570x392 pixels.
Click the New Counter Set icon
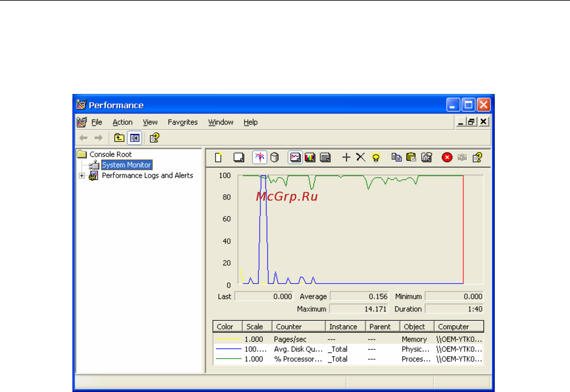219,157
